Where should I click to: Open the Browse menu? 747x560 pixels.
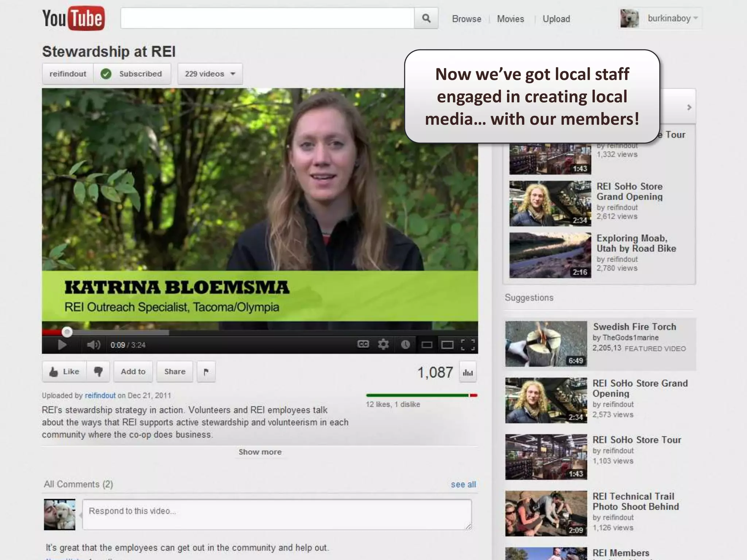pyautogui.click(x=467, y=19)
